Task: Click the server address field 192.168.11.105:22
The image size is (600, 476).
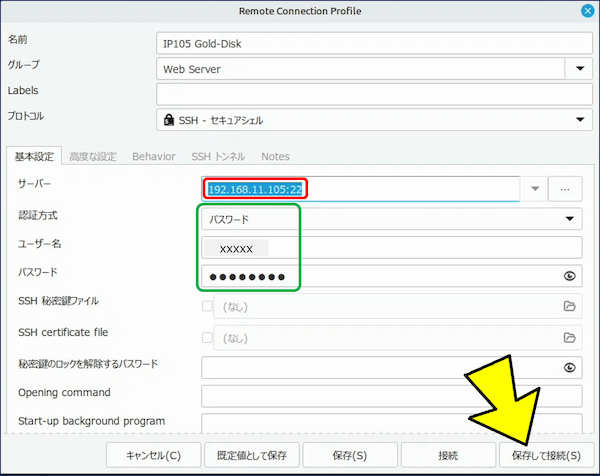Action: [360, 189]
